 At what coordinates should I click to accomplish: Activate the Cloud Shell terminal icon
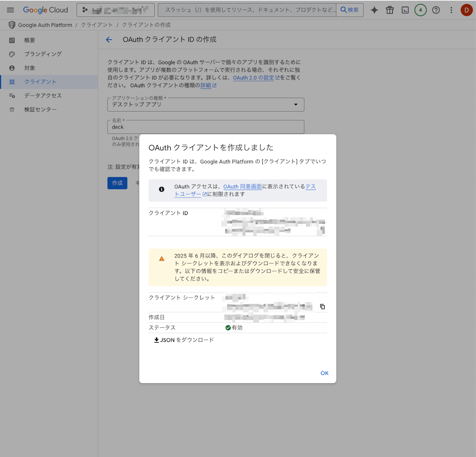pyautogui.click(x=405, y=10)
